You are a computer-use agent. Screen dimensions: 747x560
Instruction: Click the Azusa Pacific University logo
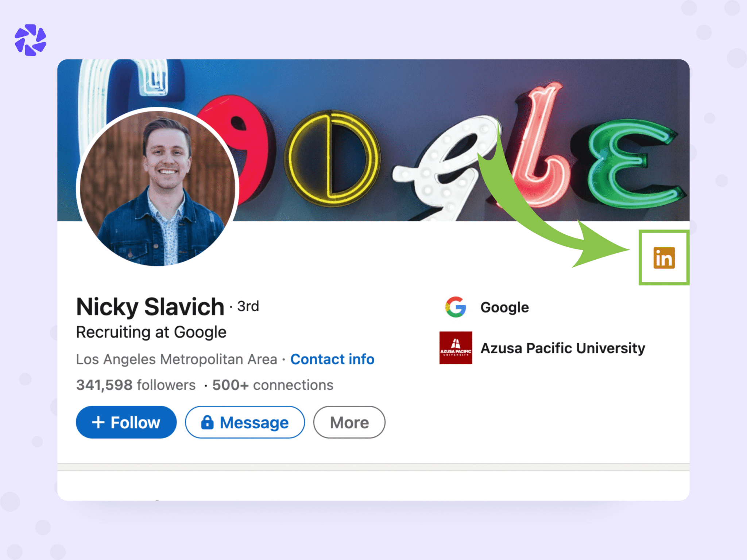[x=456, y=348]
